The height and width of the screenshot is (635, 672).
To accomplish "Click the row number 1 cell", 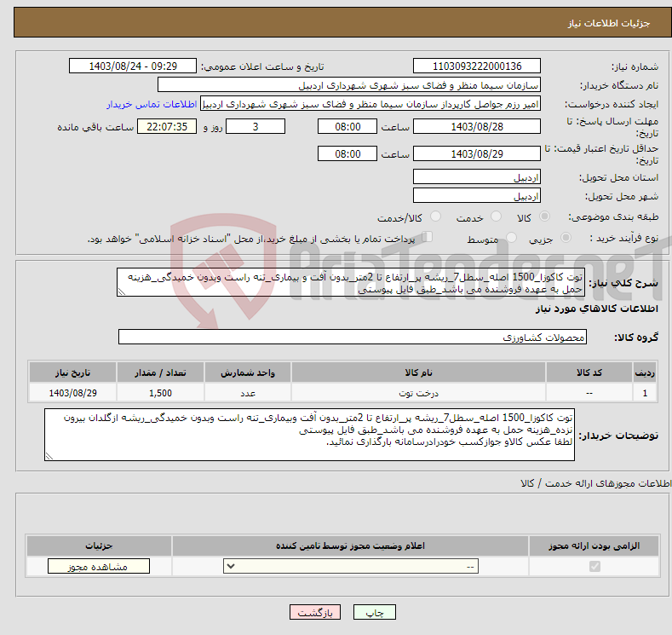I will (x=645, y=393).
